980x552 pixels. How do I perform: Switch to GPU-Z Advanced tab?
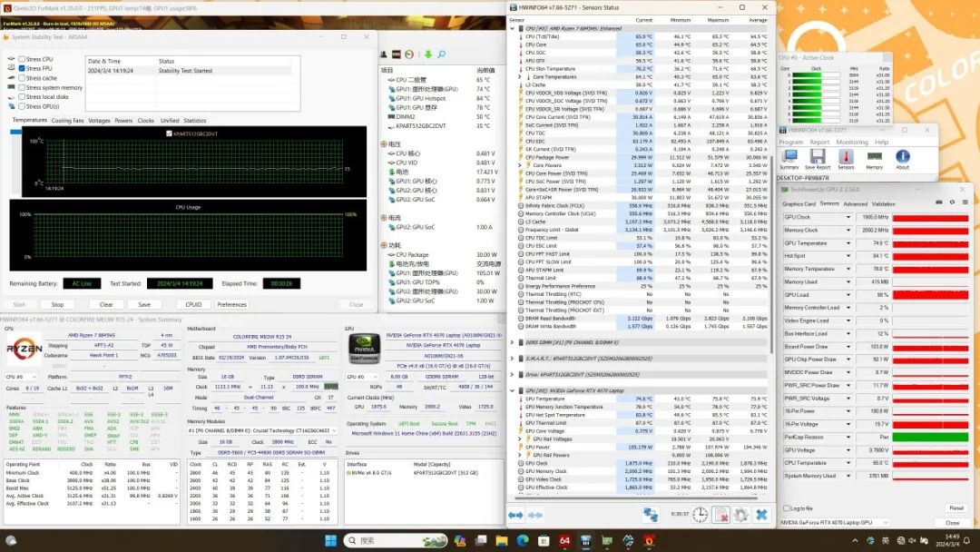(x=855, y=204)
